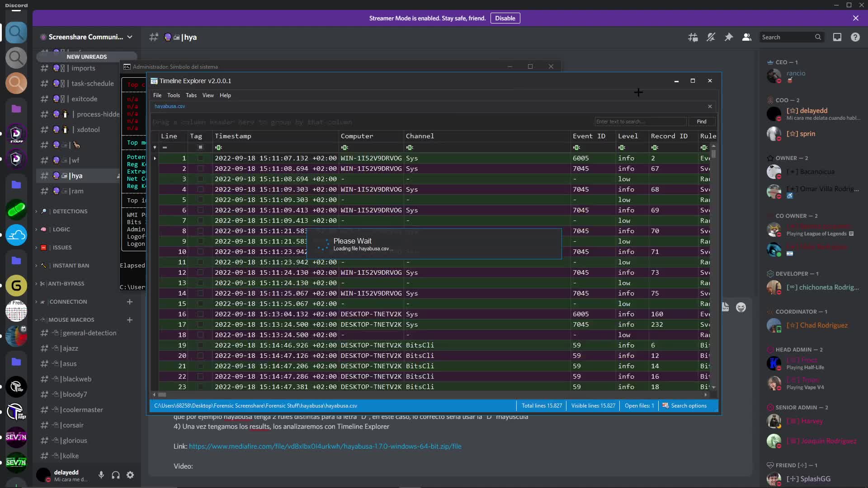
Task: Open the mediafire hayabusa download link
Action: pos(325,446)
